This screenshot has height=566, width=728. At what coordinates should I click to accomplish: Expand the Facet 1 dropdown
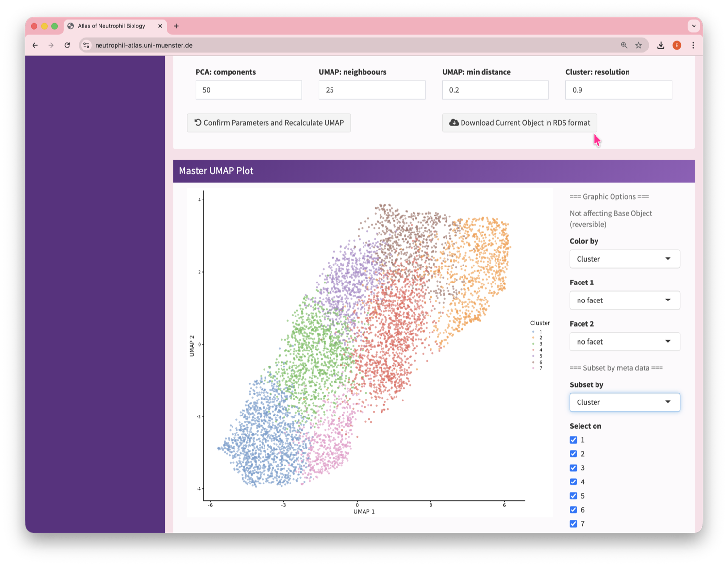tap(624, 300)
